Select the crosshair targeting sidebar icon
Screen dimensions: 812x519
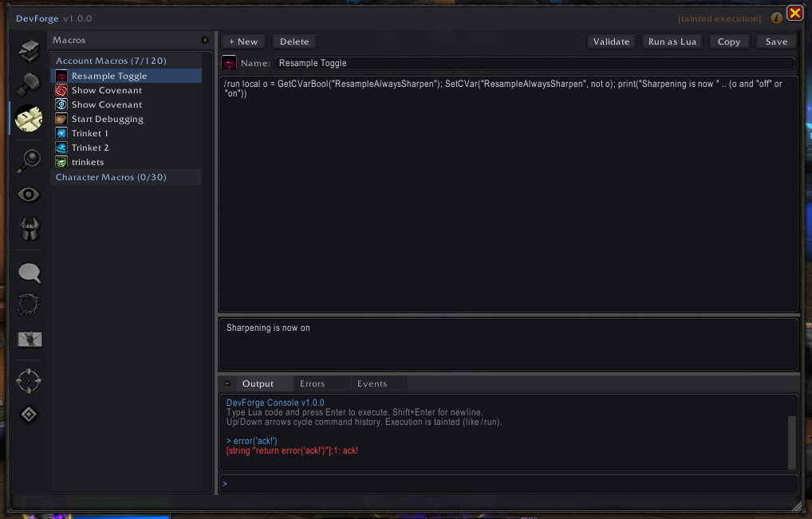[x=29, y=381]
